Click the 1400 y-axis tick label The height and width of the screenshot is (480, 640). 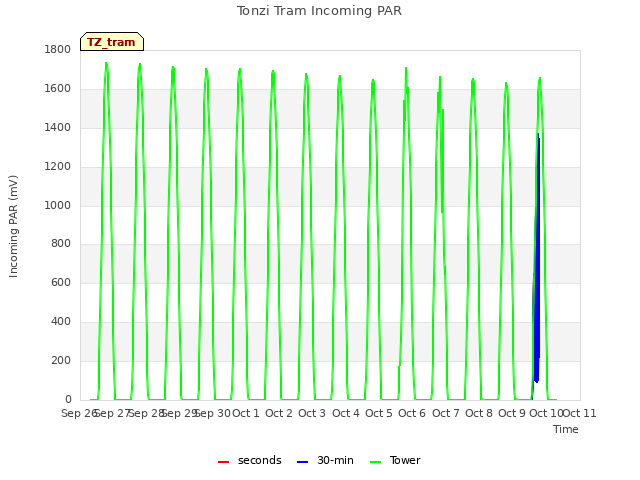(58, 128)
